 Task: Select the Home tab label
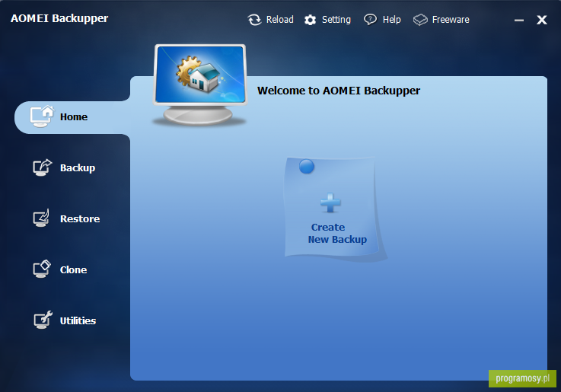[x=74, y=117]
